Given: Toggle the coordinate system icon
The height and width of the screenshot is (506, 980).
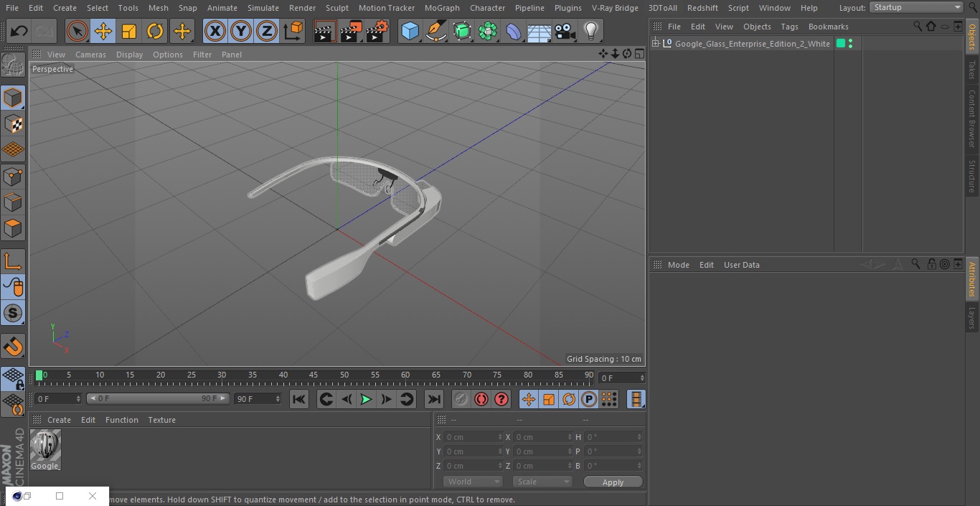Looking at the screenshot, I should point(293,31).
